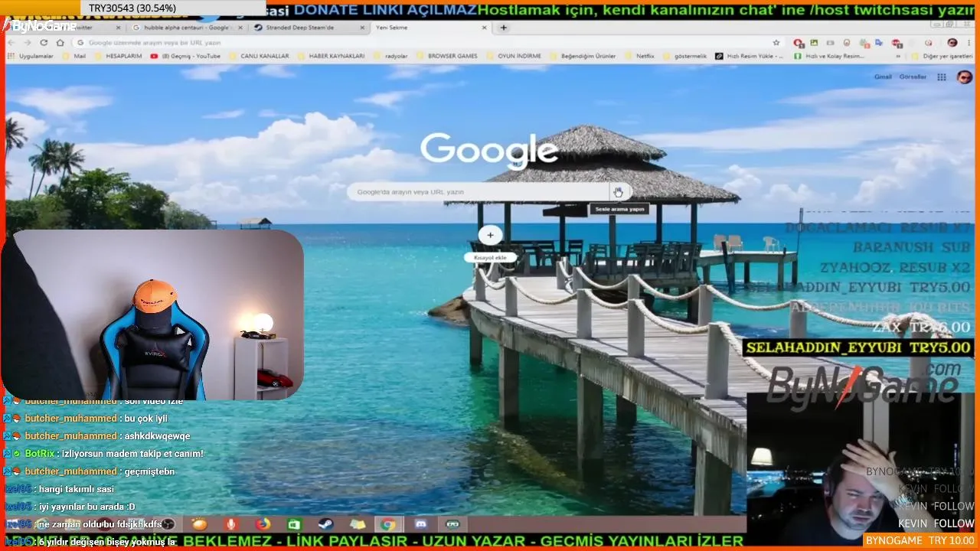Image resolution: width=980 pixels, height=551 pixels.
Task: Click the Görseller link
Action: pos(913,77)
